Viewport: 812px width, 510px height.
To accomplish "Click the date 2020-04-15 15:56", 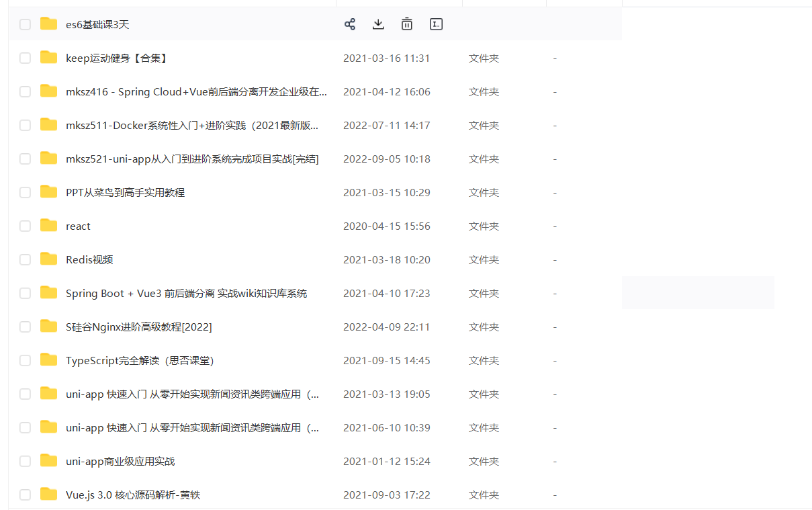I will [387, 226].
